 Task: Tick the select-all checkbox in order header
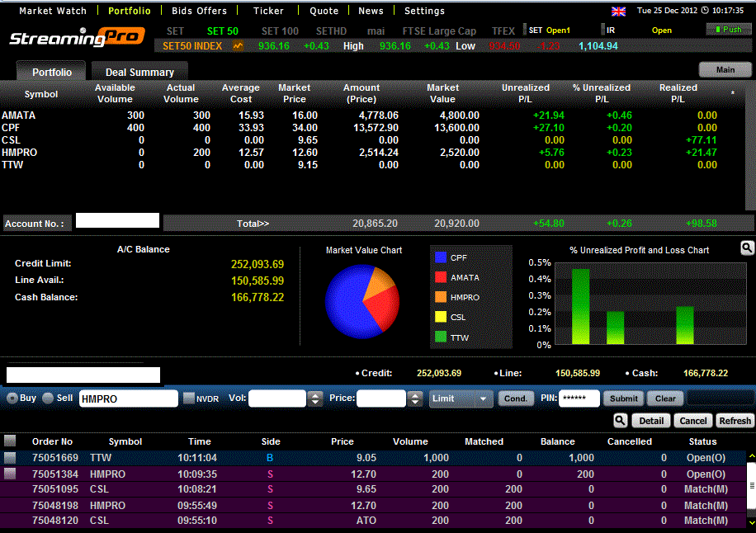[x=10, y=441]
